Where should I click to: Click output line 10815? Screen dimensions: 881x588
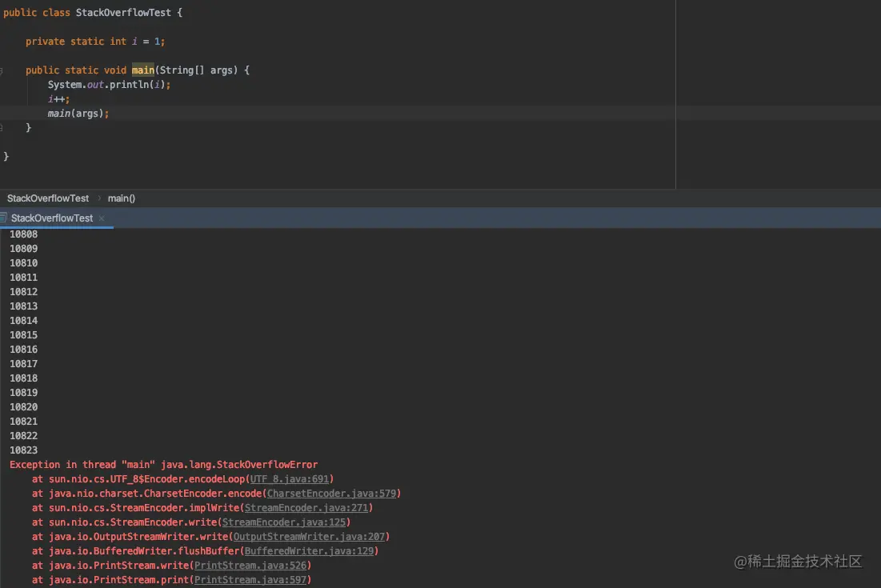23,335
